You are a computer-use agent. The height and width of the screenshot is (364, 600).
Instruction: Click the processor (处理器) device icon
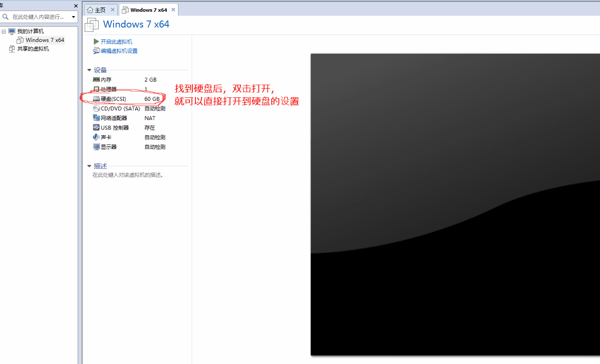(x=96, y=89)
